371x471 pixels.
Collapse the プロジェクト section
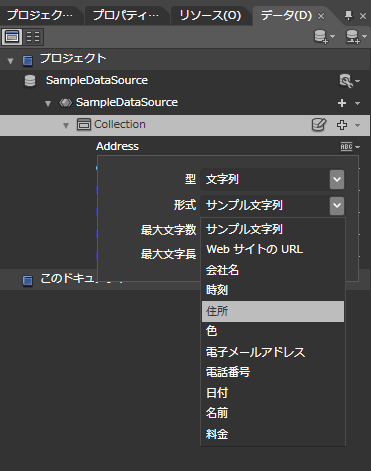coord(11,61)
